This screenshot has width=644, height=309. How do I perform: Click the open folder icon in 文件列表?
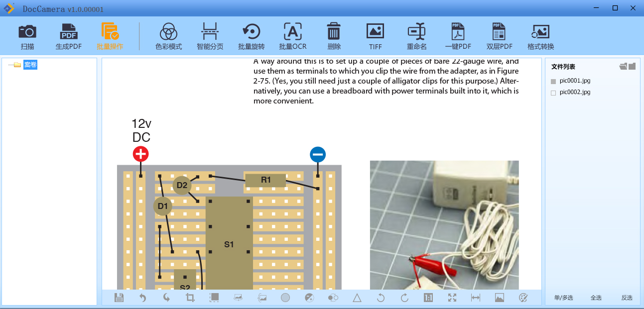click(x=623, y=66)
